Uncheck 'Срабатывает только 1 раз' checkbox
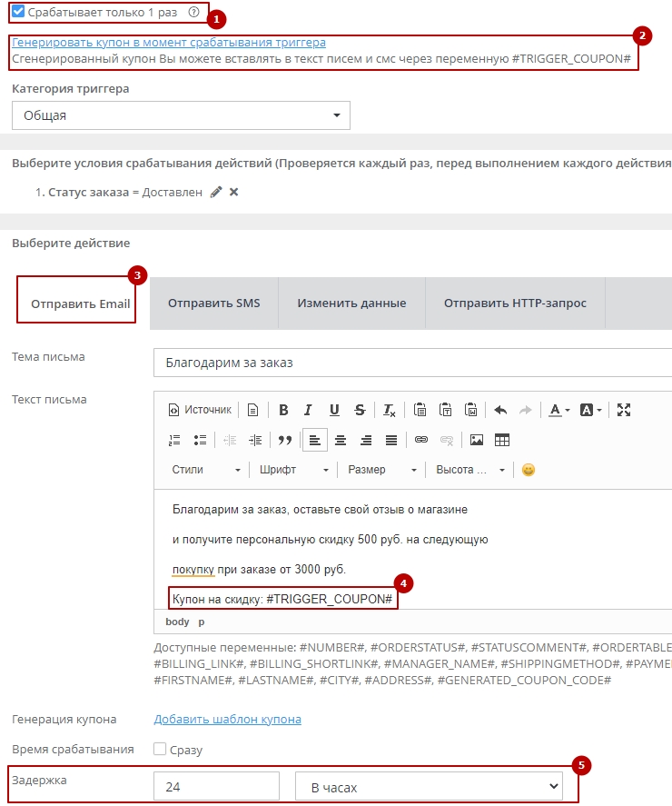672x806 pixels. (x=18, y=13)
